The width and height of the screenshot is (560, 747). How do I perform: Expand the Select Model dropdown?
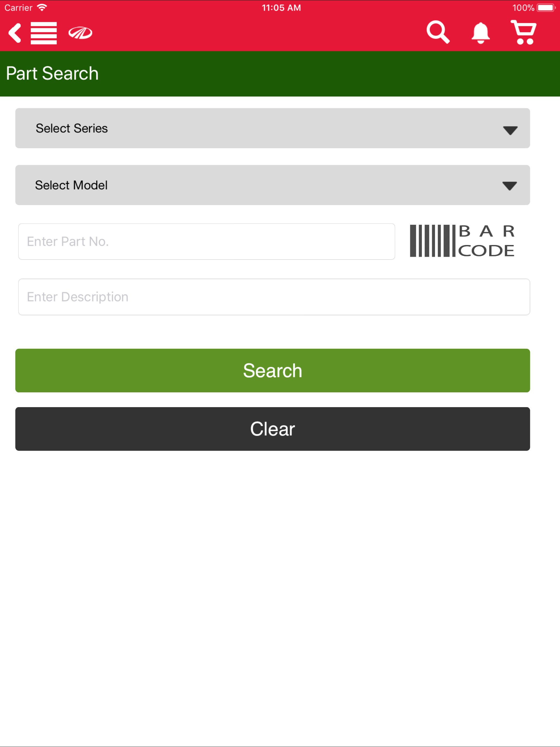tap(273, 185)
